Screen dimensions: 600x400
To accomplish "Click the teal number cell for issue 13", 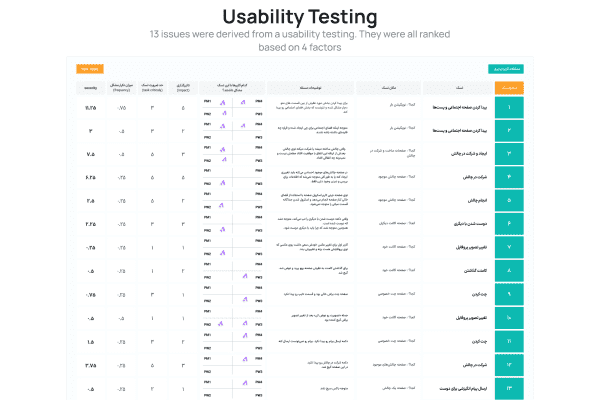I will (509, 389).
